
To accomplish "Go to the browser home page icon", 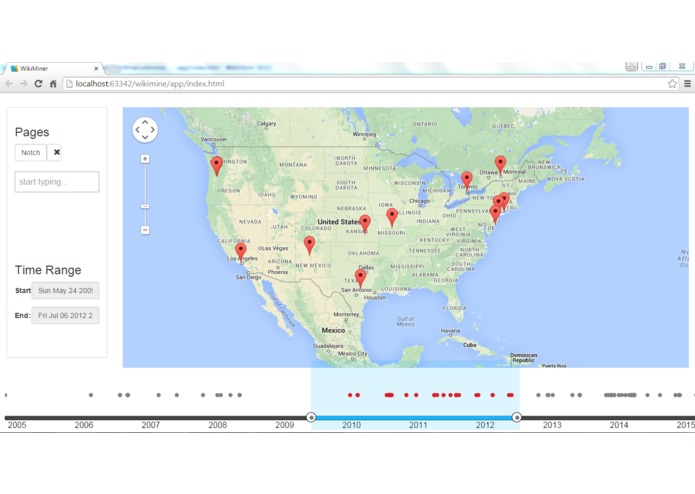I will 53,84.
